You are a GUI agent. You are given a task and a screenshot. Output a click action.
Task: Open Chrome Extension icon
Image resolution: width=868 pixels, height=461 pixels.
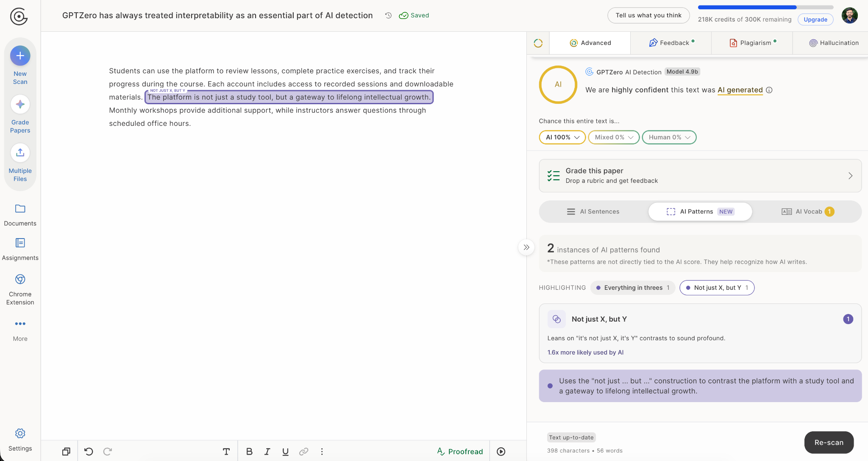pyautogui.click(x=20, y=279)
